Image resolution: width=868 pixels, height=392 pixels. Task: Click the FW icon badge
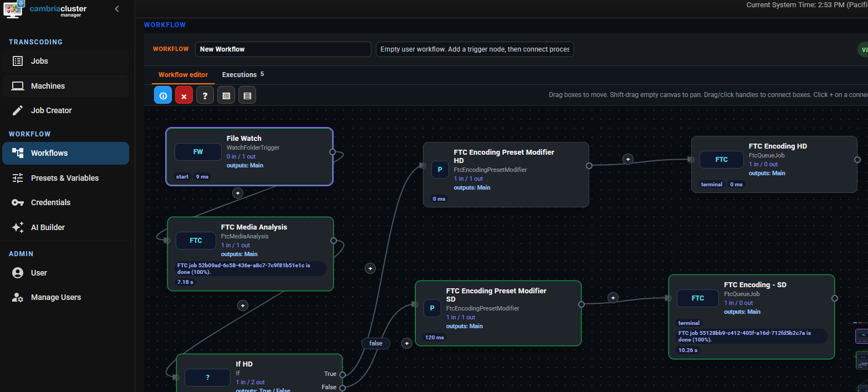pos(198,152)
